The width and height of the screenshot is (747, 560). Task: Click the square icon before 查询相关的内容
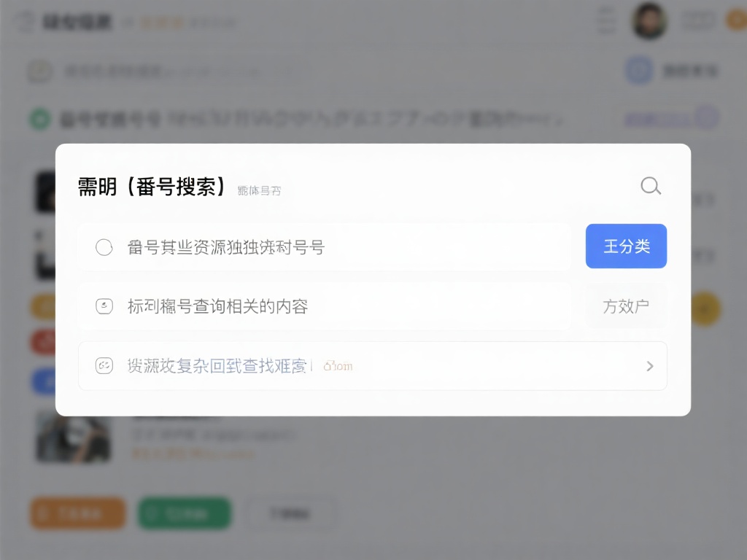(104, 306)
